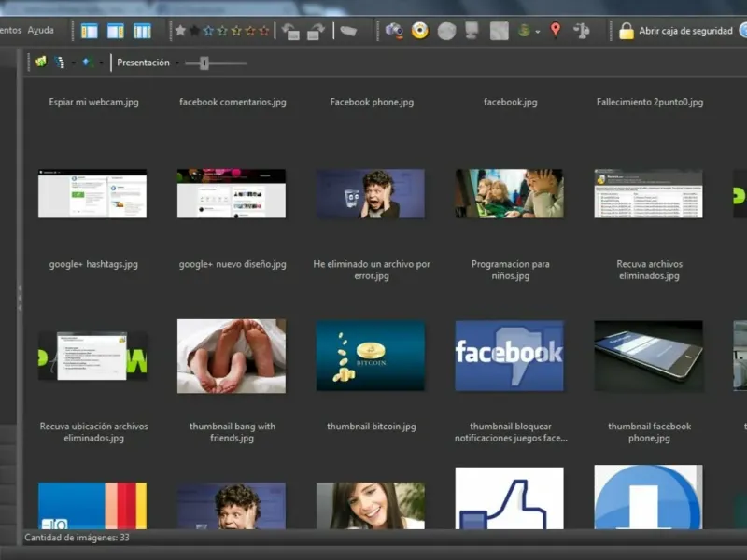The height and width of the screenshot is (560, 747).
Task: Click the yellow padlock icon
Action: [x=627, y=31]
